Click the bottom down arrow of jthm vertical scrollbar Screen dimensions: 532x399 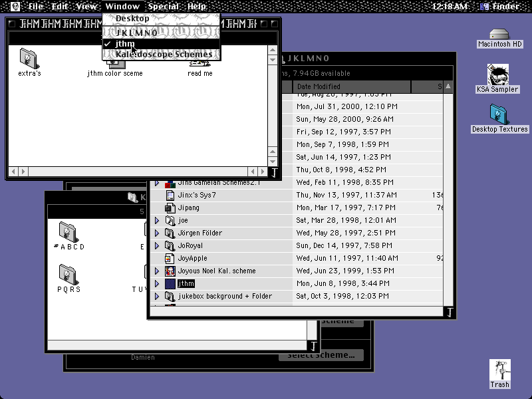(273, 162)
